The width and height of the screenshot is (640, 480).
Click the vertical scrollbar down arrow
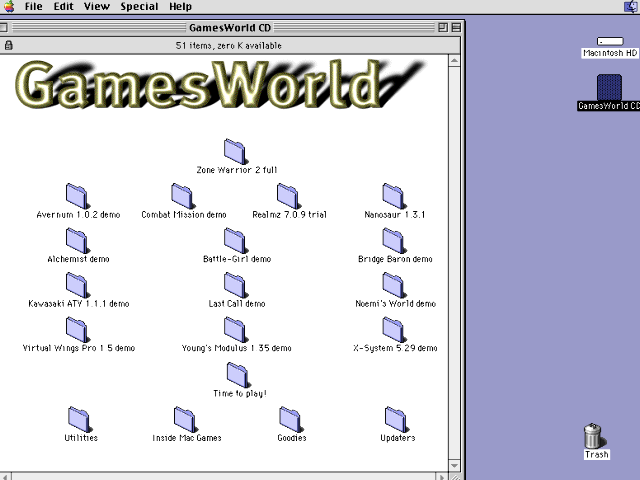click(454, 465)
